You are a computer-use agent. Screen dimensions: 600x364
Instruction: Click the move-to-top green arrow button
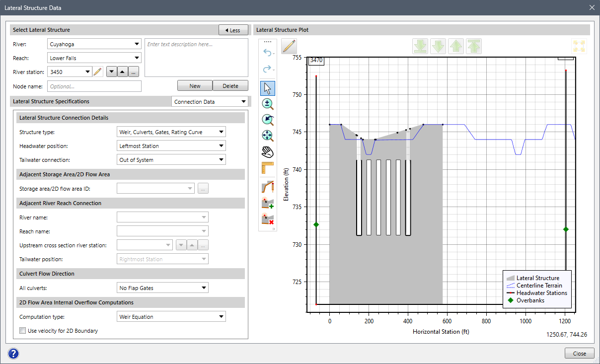474,46
